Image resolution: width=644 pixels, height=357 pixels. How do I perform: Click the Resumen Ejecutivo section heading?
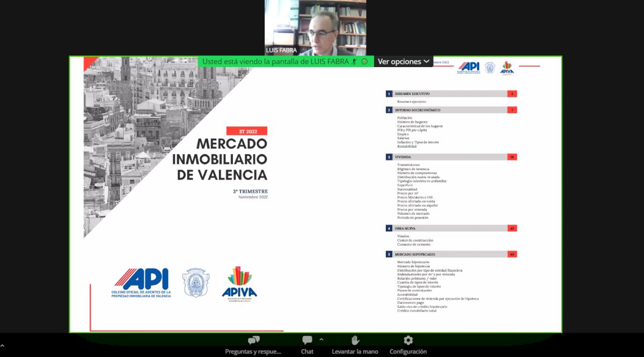[x=412, y=94]
